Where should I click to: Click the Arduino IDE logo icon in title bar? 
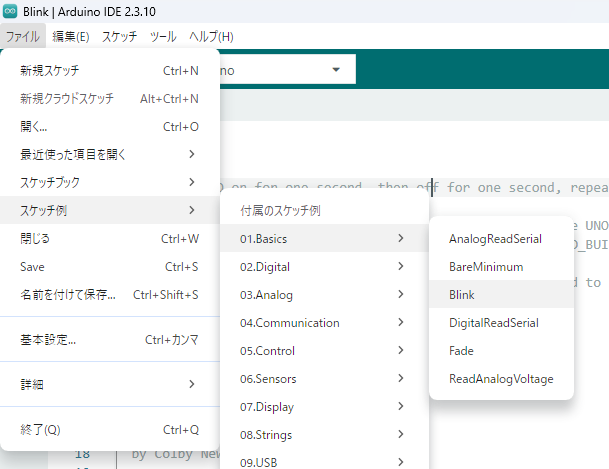(10, 11)
